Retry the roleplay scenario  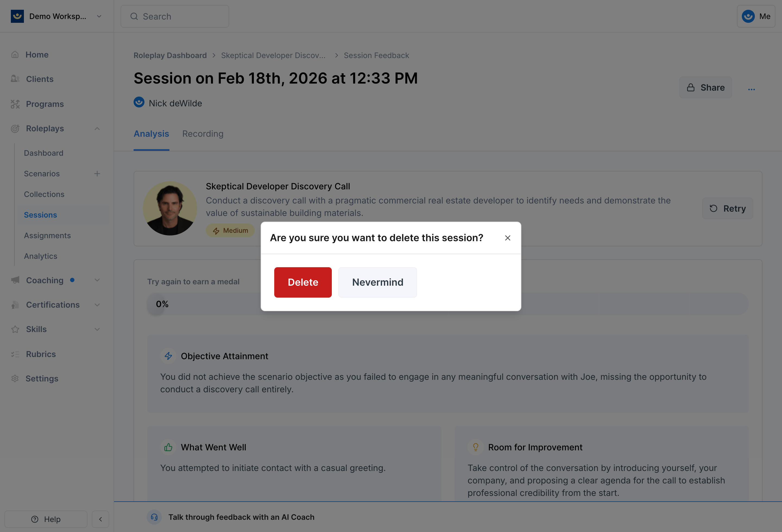click(727, 209)
